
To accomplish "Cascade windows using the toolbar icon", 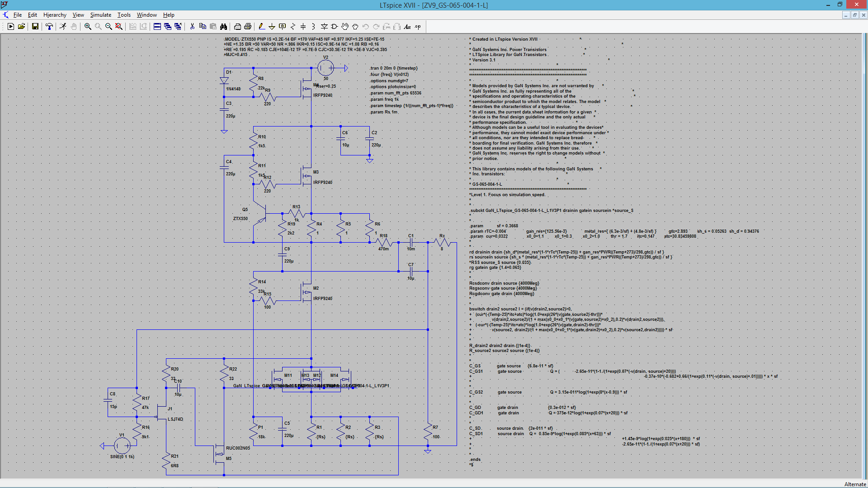I will pyautogui.click(x=168, y=27).
